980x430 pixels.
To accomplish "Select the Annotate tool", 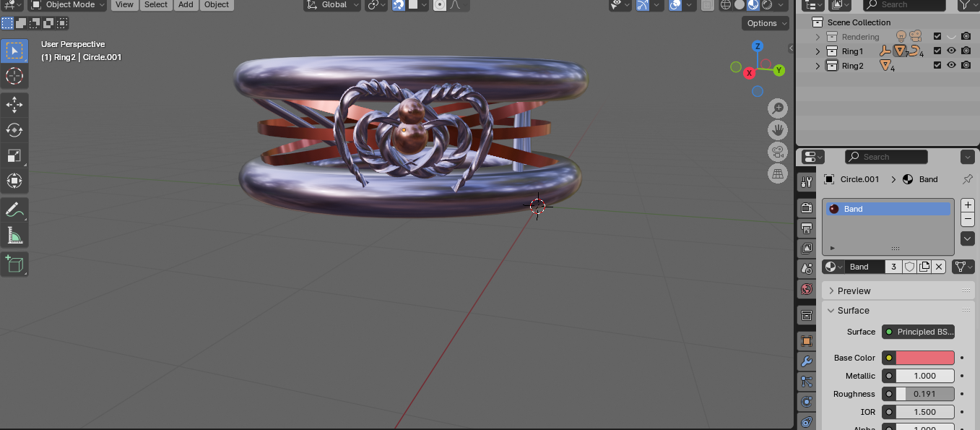I will (x=14, y=210).
